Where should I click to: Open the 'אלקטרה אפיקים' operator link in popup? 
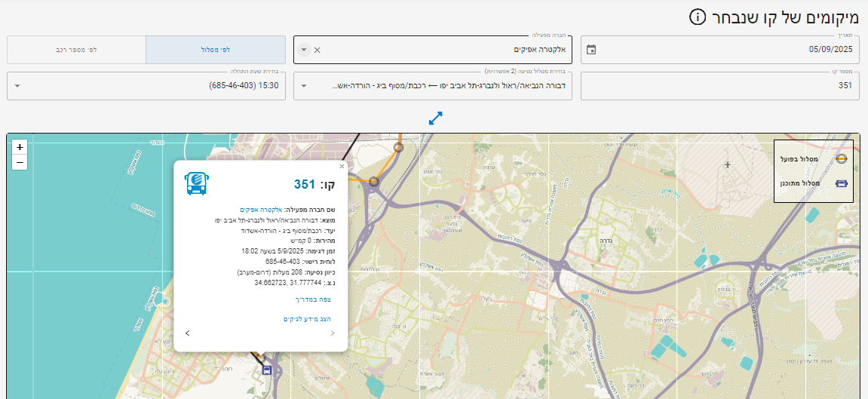260,209
